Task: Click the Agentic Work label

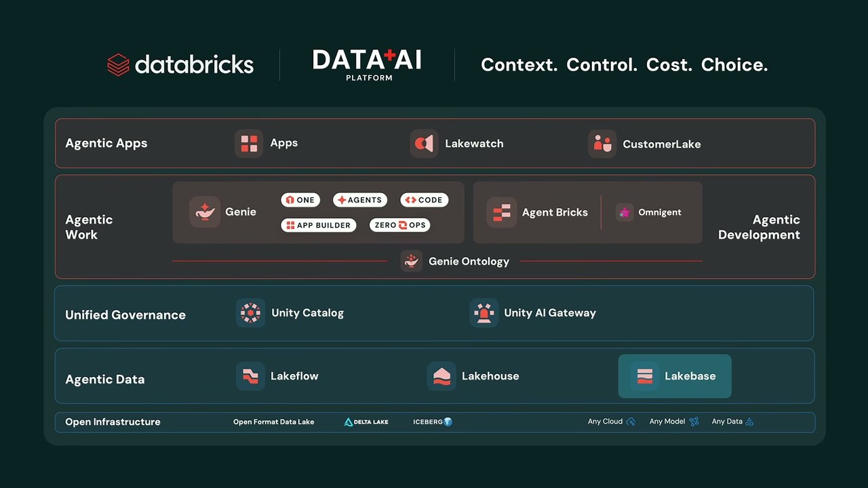Action: (x=89, y=227)
